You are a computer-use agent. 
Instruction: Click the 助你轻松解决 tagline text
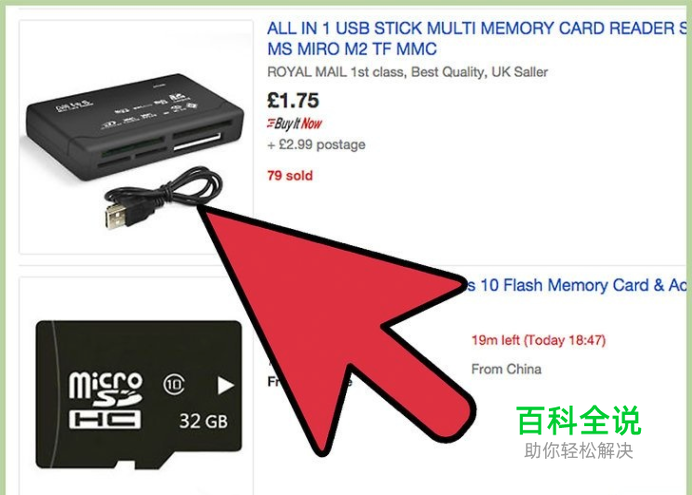pyautogui.click(x=578, y=451)
